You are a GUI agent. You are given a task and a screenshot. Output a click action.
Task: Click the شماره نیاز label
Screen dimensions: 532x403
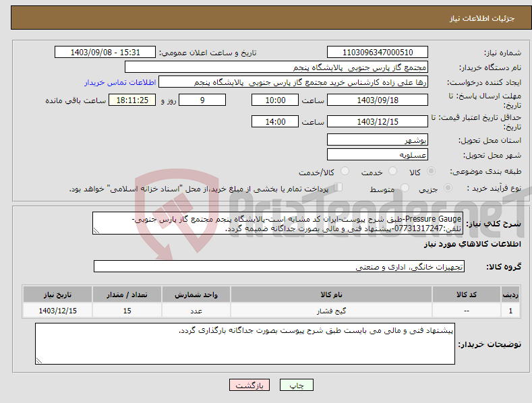coord(502,53)
